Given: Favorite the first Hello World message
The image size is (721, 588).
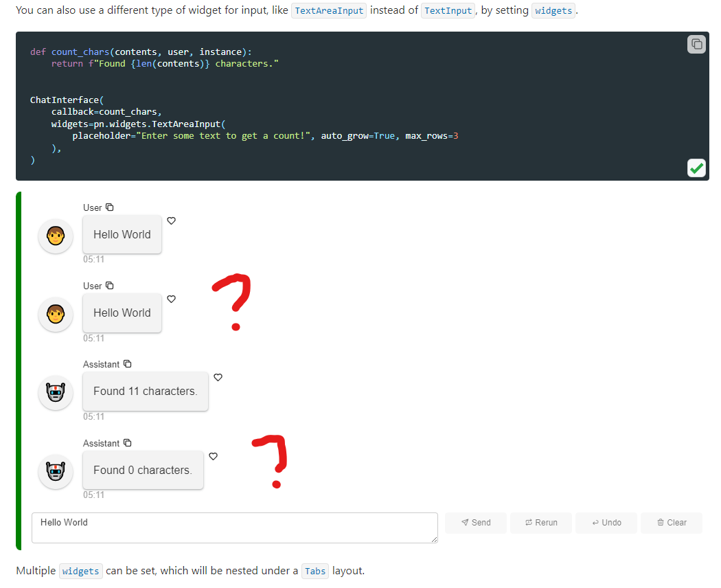Looking at the screenshot, I should tap(171, 220).
